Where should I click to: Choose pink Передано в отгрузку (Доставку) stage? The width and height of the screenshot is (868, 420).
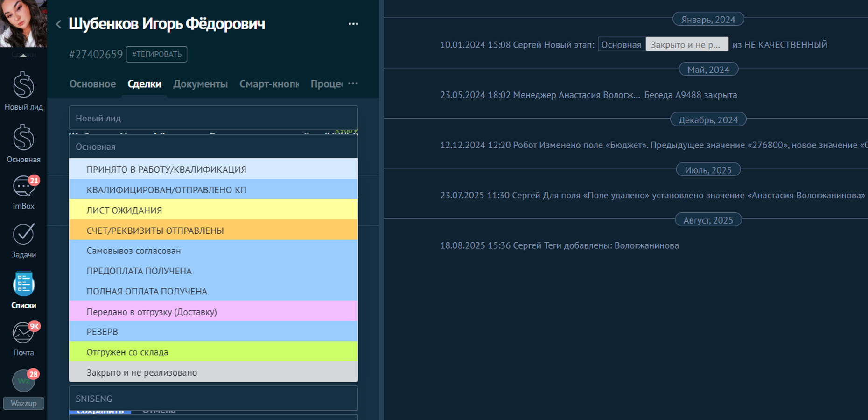coord(213,312)
